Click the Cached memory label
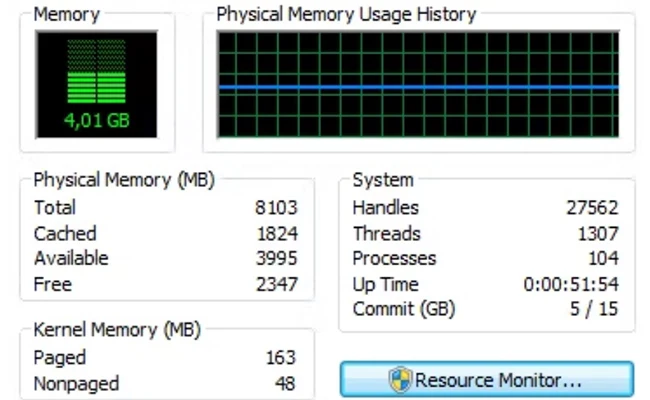The image size is (650, 400). 65,233
